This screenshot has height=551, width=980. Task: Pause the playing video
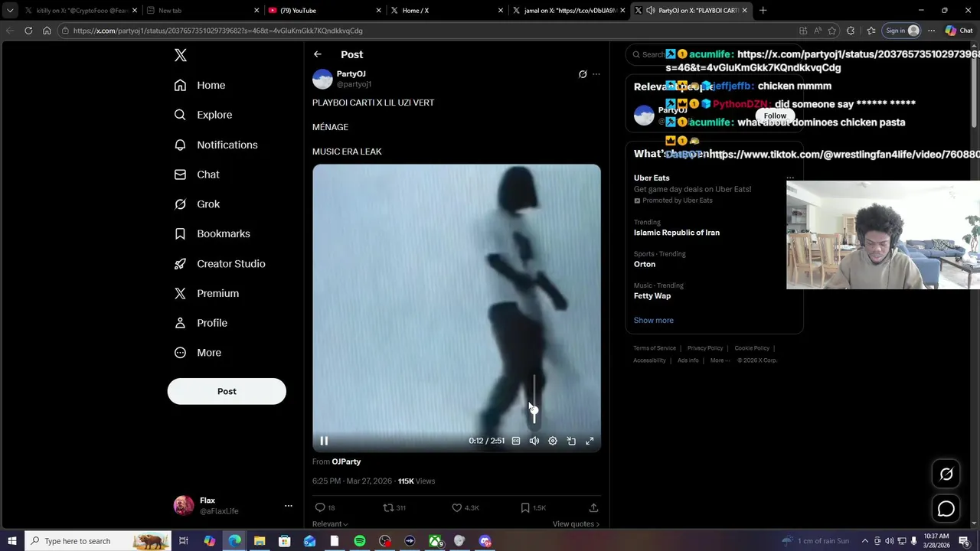324,441
